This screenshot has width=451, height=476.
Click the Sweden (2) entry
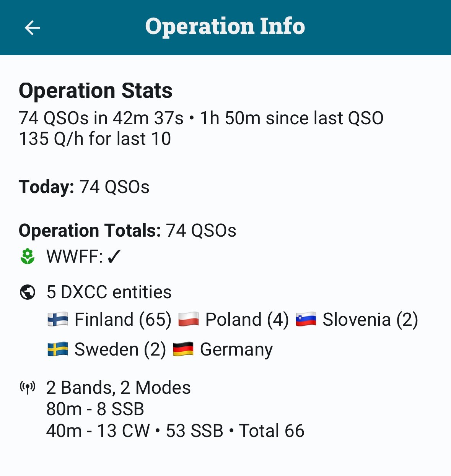click(x=120, y=349)
